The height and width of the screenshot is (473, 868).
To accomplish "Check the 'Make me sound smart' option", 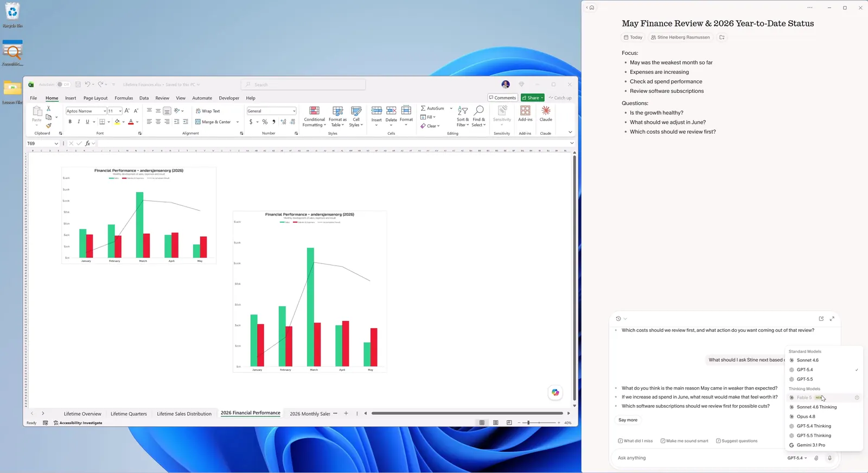I will coord(685,441).
